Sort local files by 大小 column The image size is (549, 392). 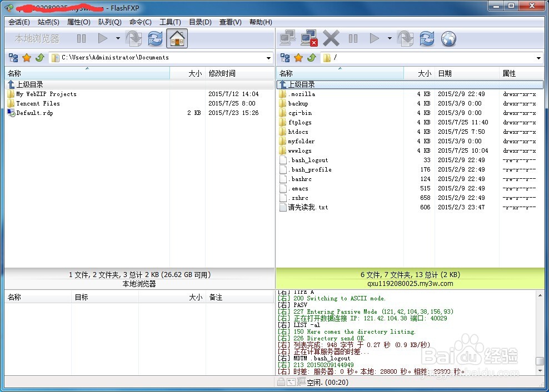tap(188, 73)
